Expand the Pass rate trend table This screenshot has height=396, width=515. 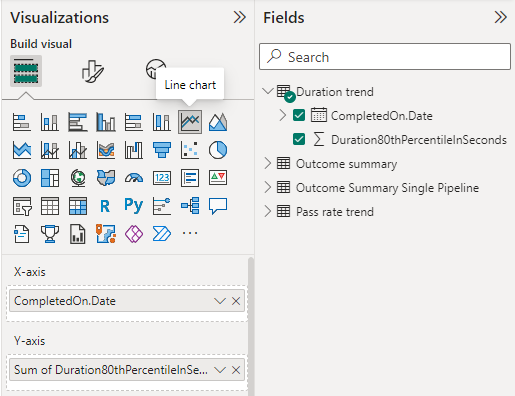[x=268, y=211]
